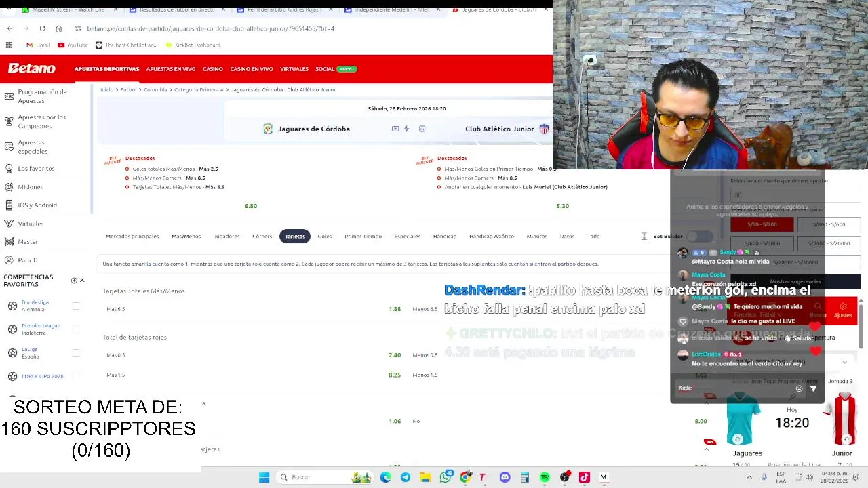Screen dimensions: 868x488
Task: Open Categoría Primera A breadcrumb link
Action: [x=199, y=89]
